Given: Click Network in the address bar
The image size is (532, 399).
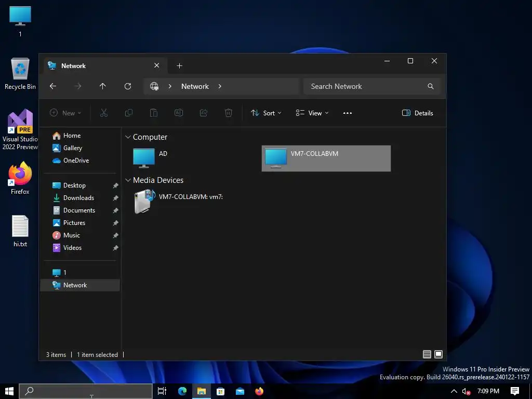Looking at the screenshot, I should coord(195,86).
